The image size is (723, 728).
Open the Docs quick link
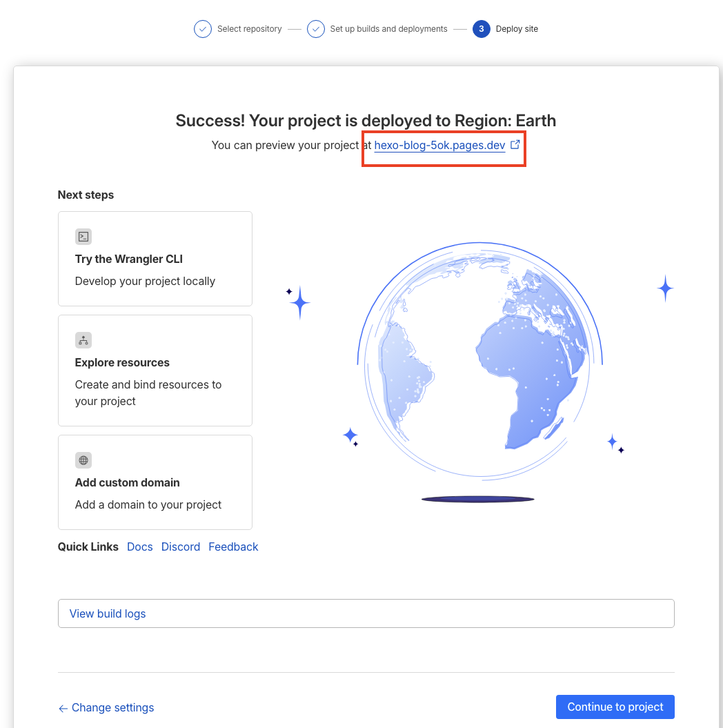click(x=140, y=547)
